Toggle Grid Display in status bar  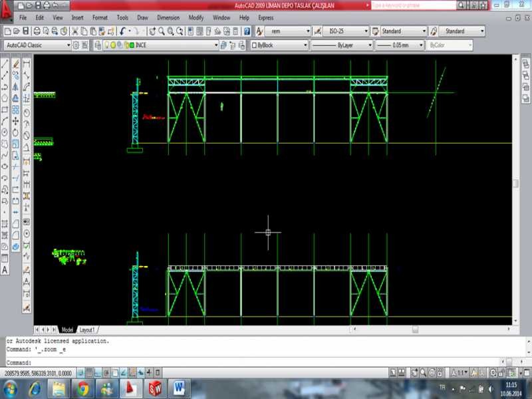coord(88,373)
